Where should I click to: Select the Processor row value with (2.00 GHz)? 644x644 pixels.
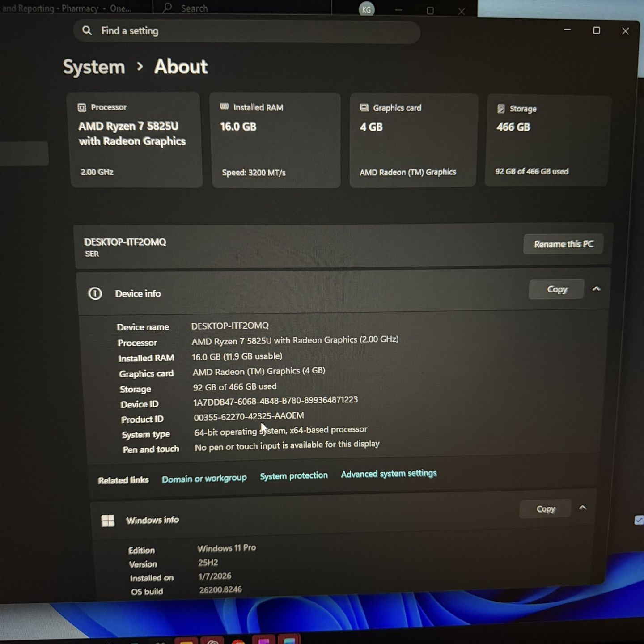[x=295, y=340]
